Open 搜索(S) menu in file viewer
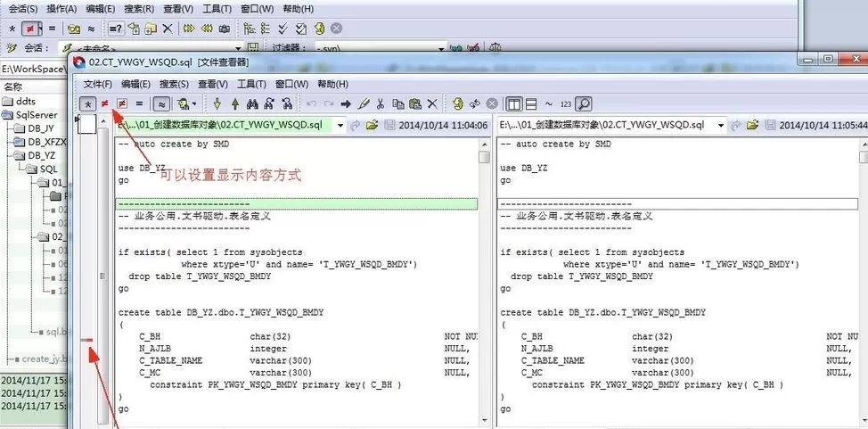 tap(175, 84)
